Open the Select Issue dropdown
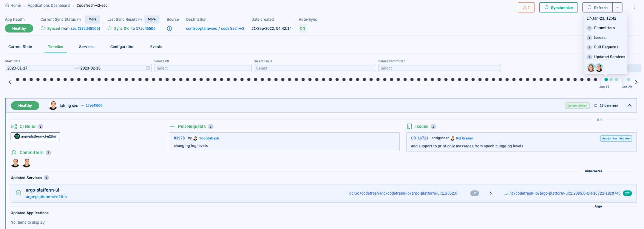This screenshot has width=644, height=229. coord(315,68)
